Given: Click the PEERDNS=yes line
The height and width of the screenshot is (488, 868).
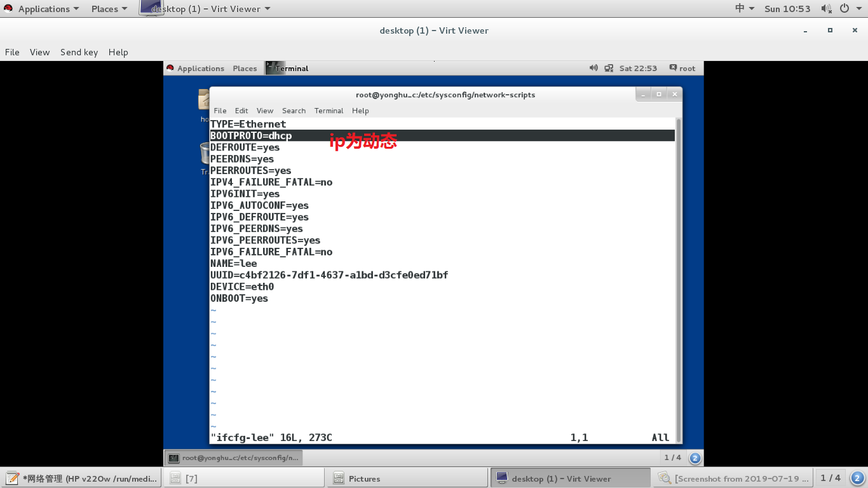Looking at the screenshot, I should [242, 159].
